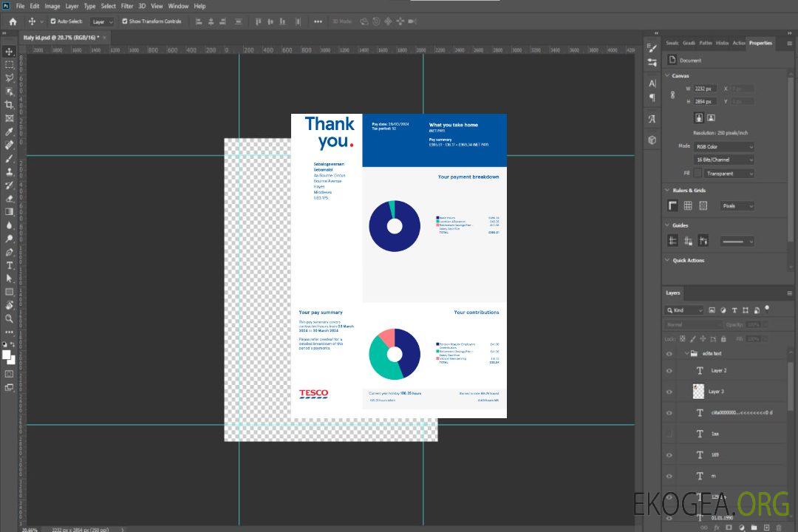798x532 pixels.
Task: Open the Mode 'RGB Color' dropdown
Action: coord(724,146)
